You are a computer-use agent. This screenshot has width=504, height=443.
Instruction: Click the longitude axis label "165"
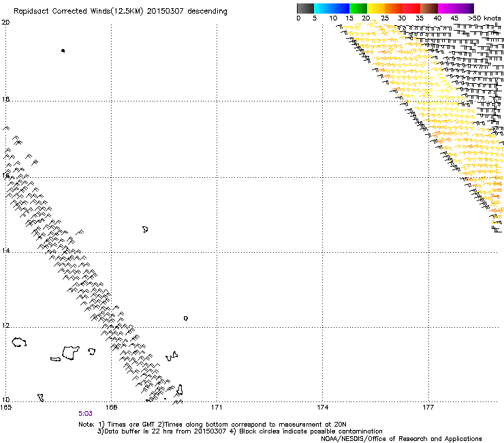point(5,408)
